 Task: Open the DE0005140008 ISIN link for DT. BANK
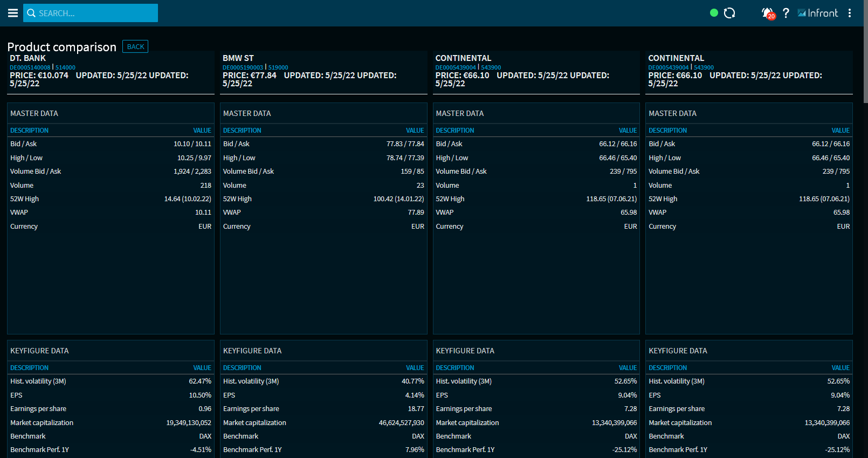(x=30, y=67)
